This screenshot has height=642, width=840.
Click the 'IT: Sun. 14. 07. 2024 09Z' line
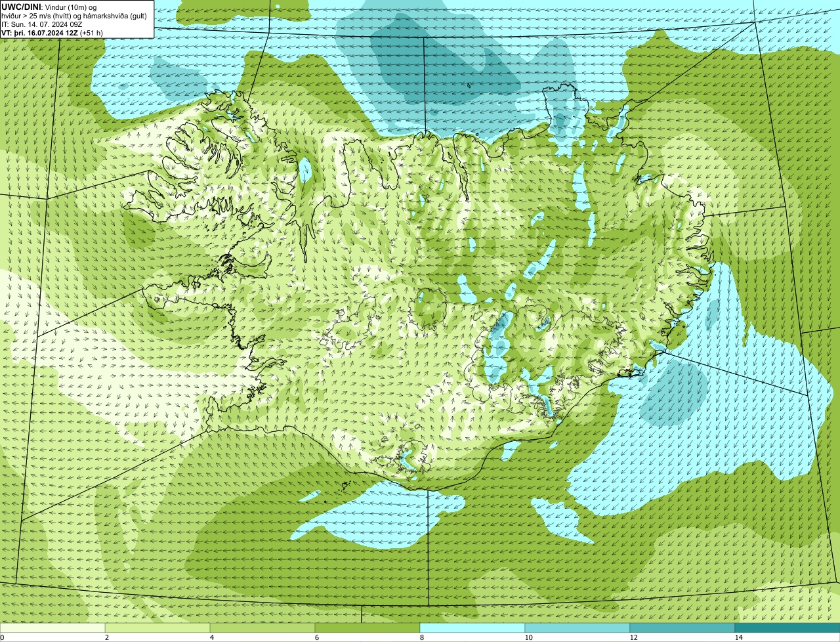(x=42, y=24)
